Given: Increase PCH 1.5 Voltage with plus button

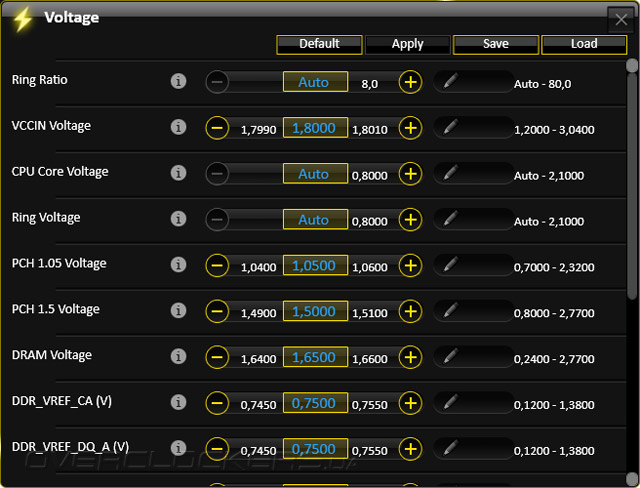Looking at the screenshot, I should tap(410, 312).
